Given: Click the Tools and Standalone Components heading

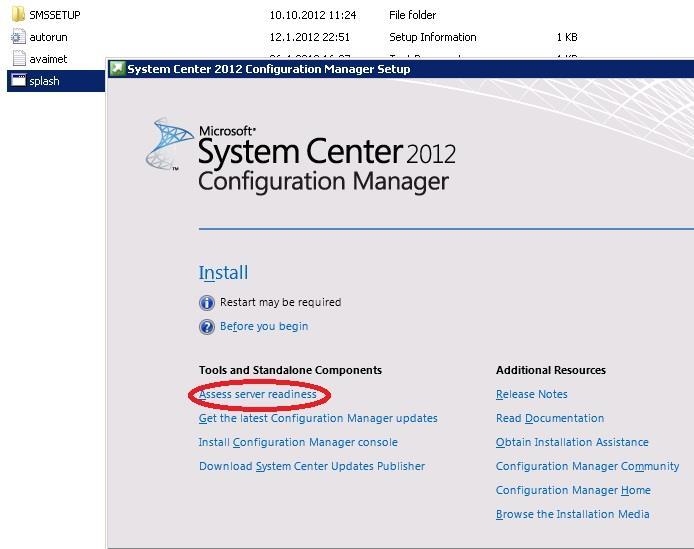Looking at the screenshot, I should (x=290, y=370).
